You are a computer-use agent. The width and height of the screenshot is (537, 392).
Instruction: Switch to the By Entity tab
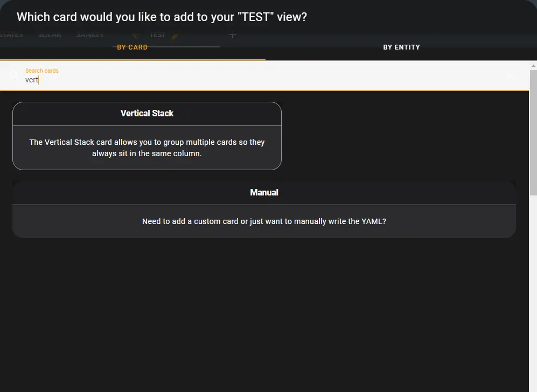click(401, 47)
